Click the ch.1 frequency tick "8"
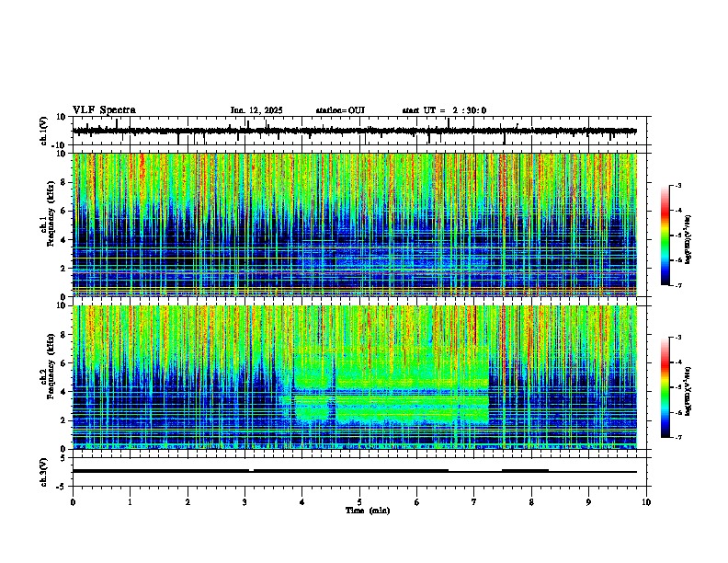Screen dimensions: 728x563 (x=63, y=182)
